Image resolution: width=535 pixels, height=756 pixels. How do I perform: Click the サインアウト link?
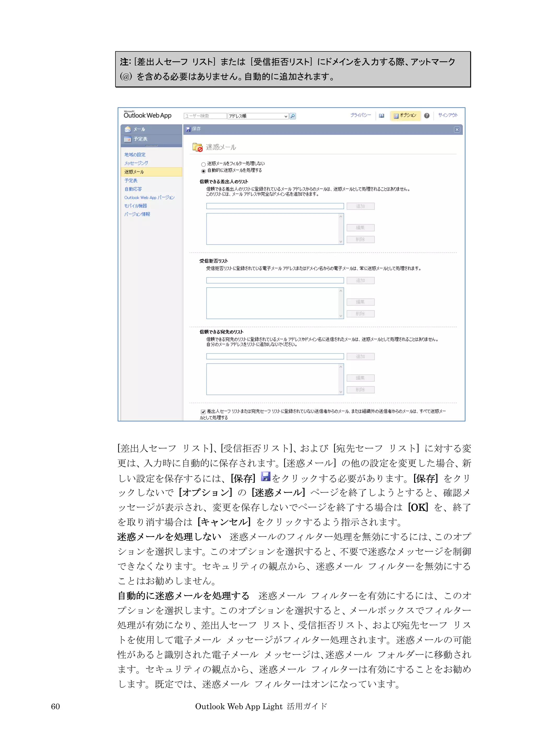[448, 115]
